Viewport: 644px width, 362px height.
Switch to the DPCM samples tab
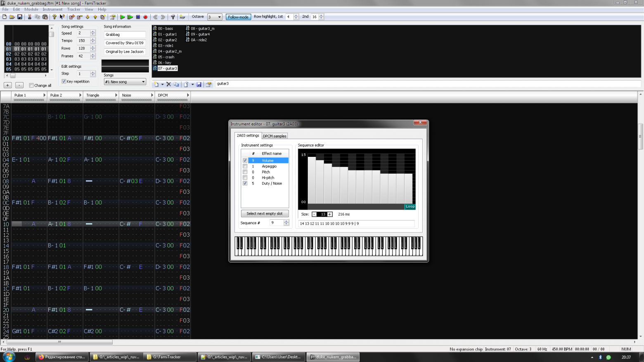click(275, 135)
